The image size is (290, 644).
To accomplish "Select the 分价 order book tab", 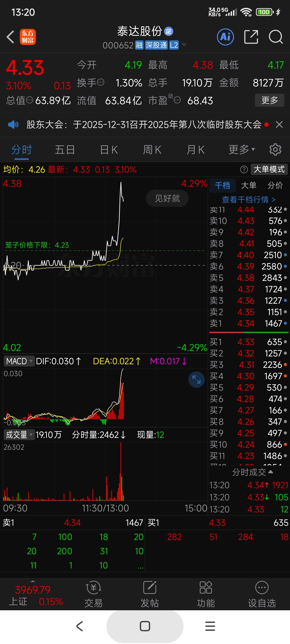I will coord(275,185).
